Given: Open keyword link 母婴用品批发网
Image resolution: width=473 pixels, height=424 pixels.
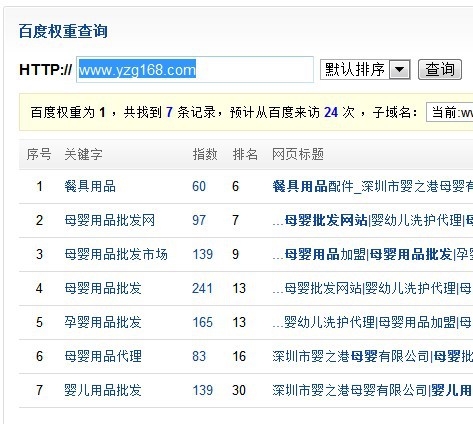Looking at the screenshot, I should 110,220.
